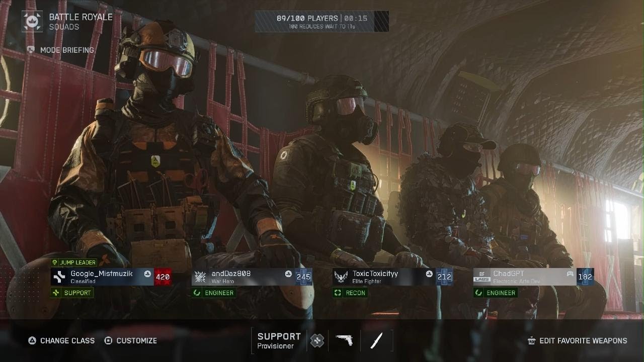Click the 'Classified' title under Google_Mistmuzik
This screenshot has width=644, height=362.
tap(83, 282)
